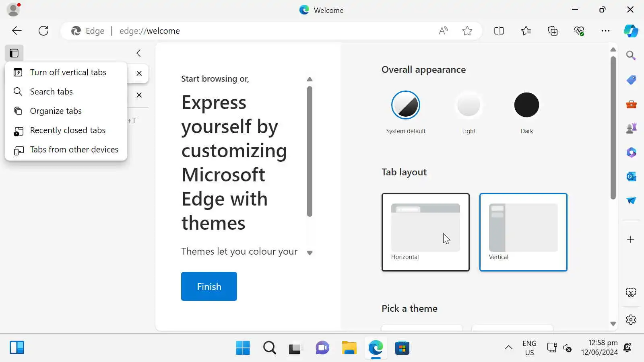Open sidebar Outlook icon
644x362 pixels.
[x=631, y=177]
